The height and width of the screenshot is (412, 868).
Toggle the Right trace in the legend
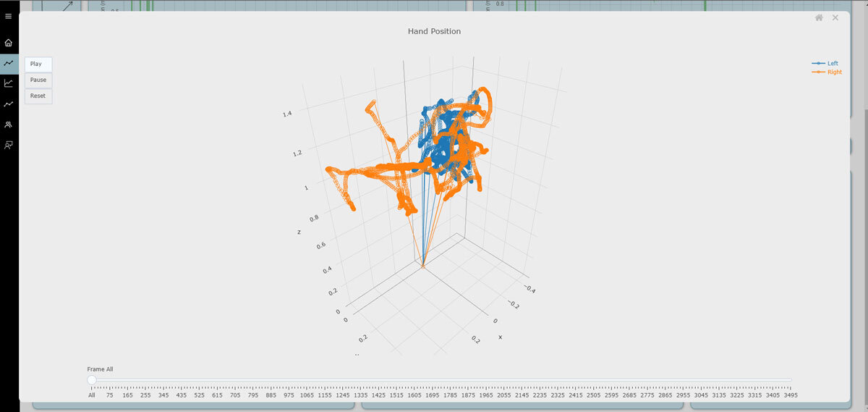(827, 72)
